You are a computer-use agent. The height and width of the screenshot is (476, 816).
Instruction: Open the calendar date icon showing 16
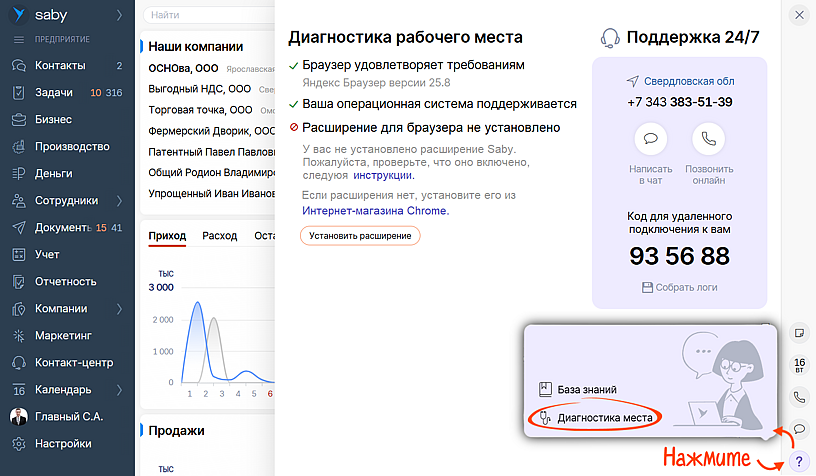point(799,364)
